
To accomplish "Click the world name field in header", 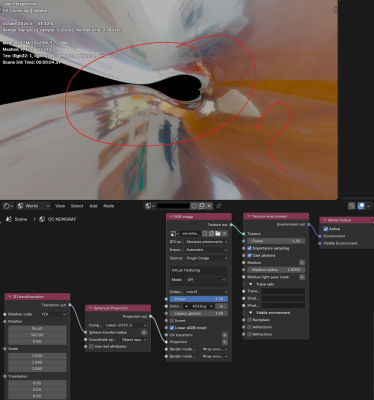I will tap(173, 206).
